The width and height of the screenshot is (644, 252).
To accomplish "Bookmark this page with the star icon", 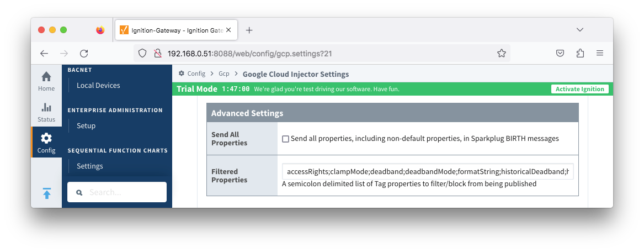I will [501, 54].
